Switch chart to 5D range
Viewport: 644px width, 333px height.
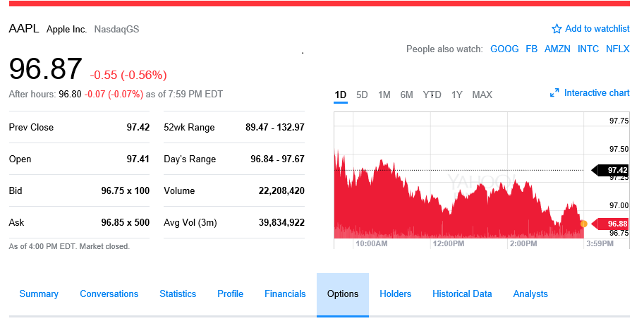coord(362,95)
